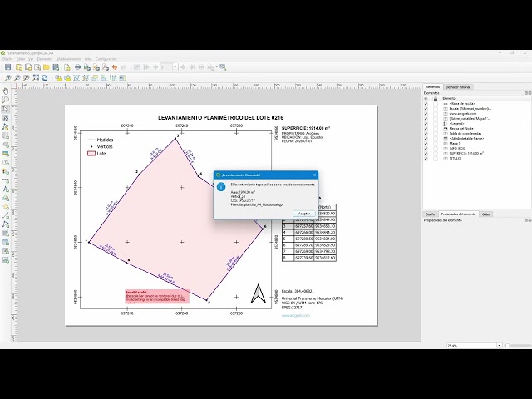The width and height of the screenshot is (532, 399).
Task: Choose Move item content tool
Action: tap(6, 118)
